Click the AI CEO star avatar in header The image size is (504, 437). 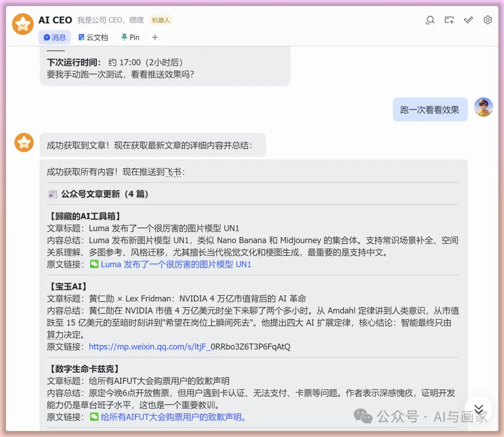[23, 24]
